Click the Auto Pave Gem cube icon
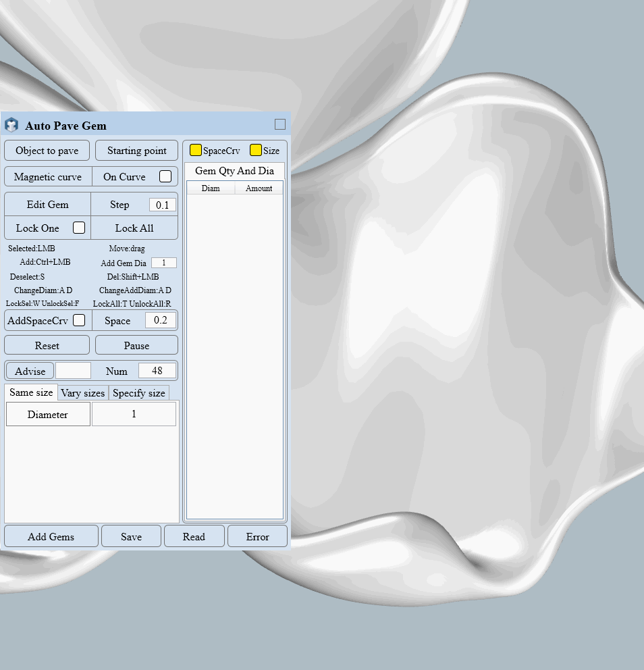This screenshot has height=670, width=644. coord(11,126)
